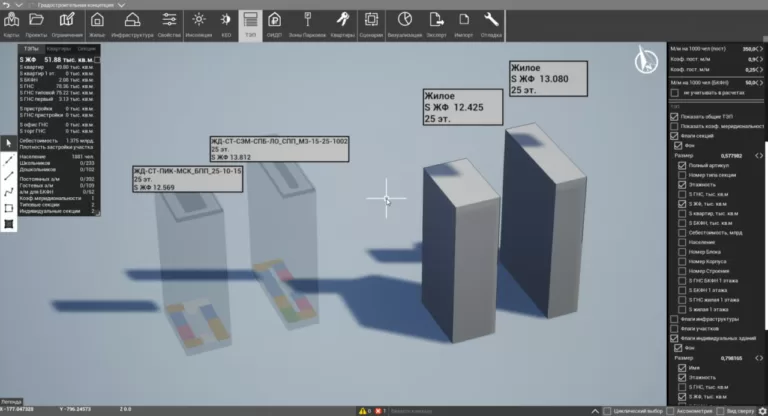768x416 pixels.
Task: Click the Проекты folder icon
Action: (x=37, y=23)
